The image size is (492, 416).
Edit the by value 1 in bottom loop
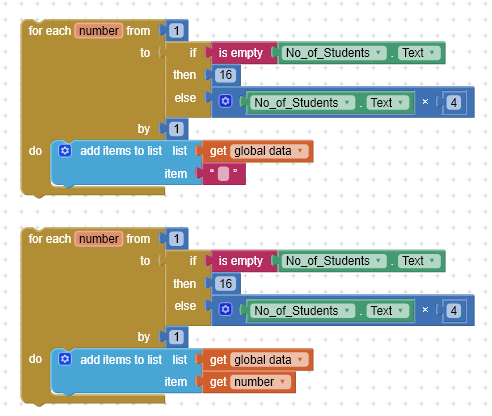[176, 337]
